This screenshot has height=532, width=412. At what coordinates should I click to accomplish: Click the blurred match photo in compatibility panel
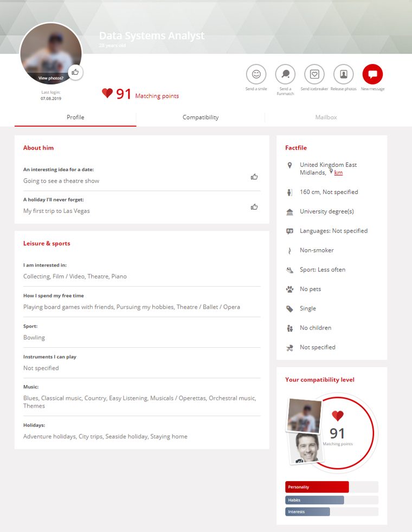tap(304, 416)
